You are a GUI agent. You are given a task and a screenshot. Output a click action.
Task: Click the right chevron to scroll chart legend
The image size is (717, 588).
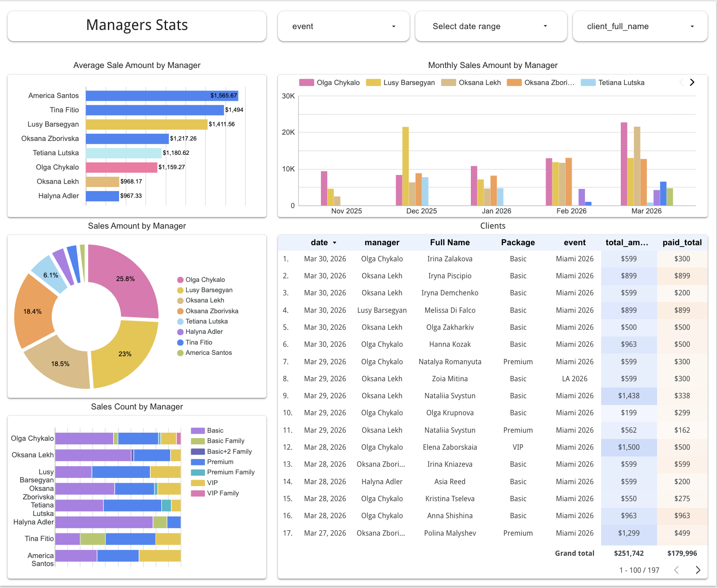coord(692,82)
